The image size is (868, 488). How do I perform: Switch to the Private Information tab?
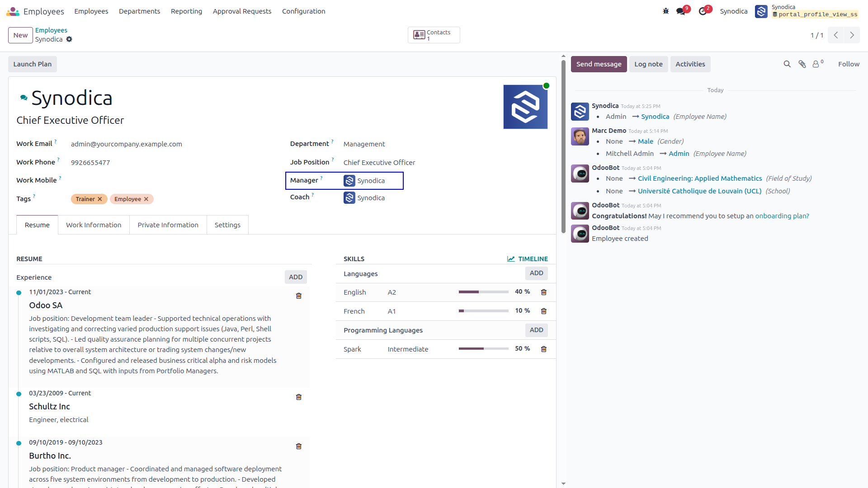coord(168,225)
